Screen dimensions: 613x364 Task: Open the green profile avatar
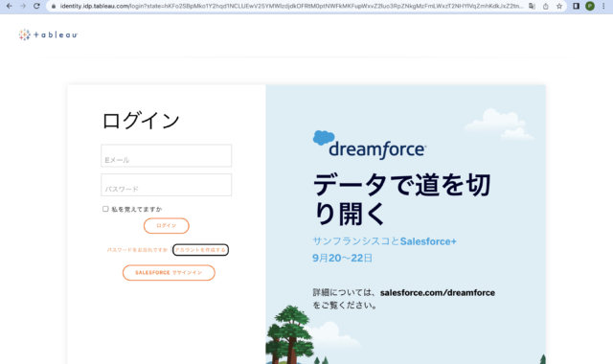point(590,6)
